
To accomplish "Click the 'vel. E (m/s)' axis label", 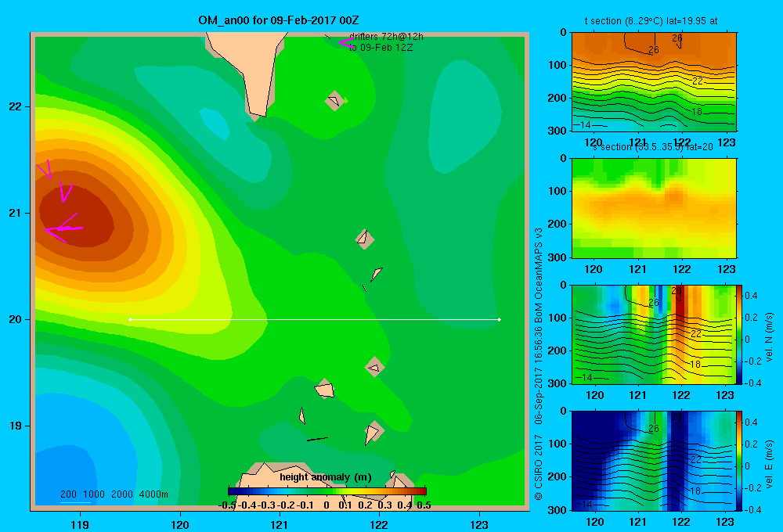I will click(x=769, y=464).
